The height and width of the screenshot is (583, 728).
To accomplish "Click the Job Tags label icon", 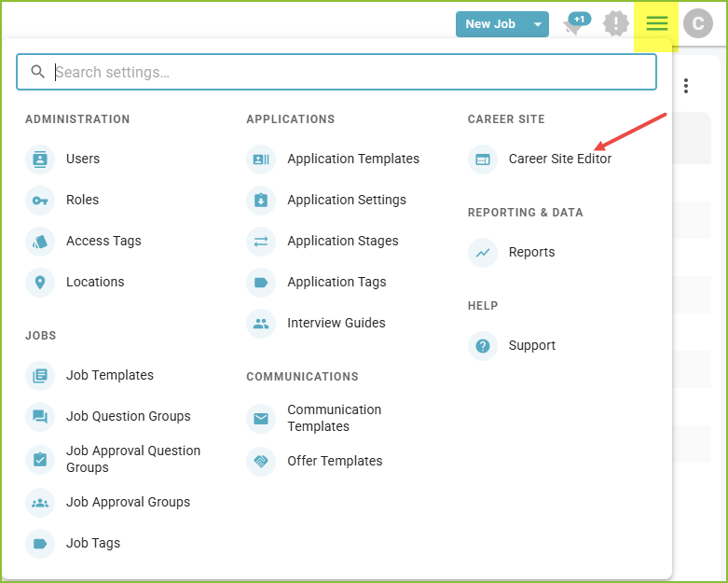I will coord(40,544).
